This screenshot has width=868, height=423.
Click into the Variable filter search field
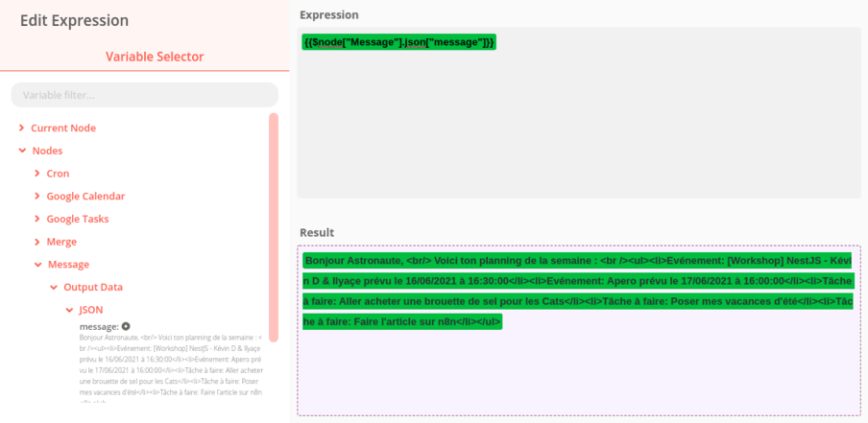144,95
